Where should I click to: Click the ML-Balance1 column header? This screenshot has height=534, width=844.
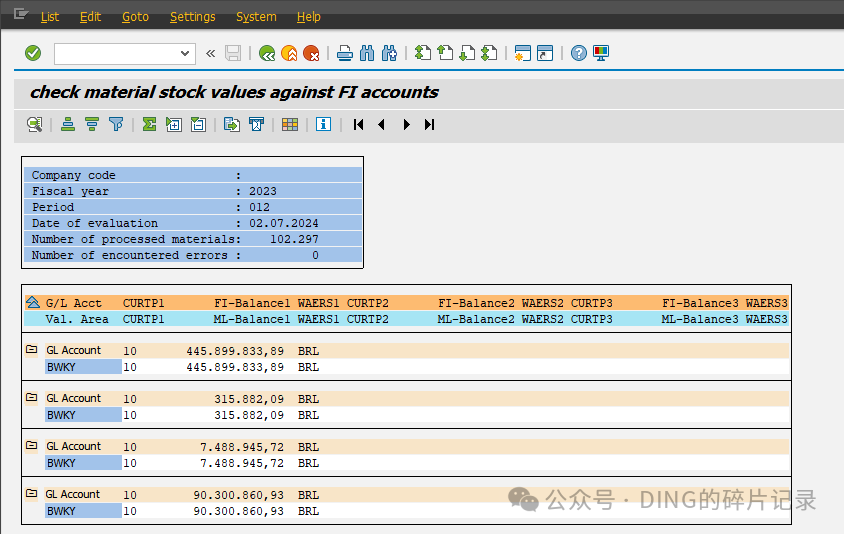[x=252, y=319]
